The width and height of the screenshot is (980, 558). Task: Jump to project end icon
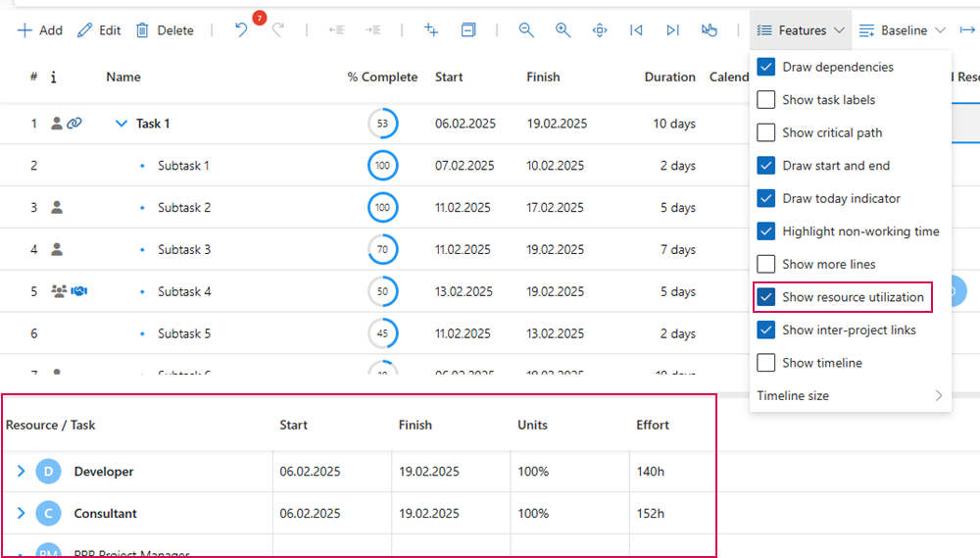[x=672, y=30]
